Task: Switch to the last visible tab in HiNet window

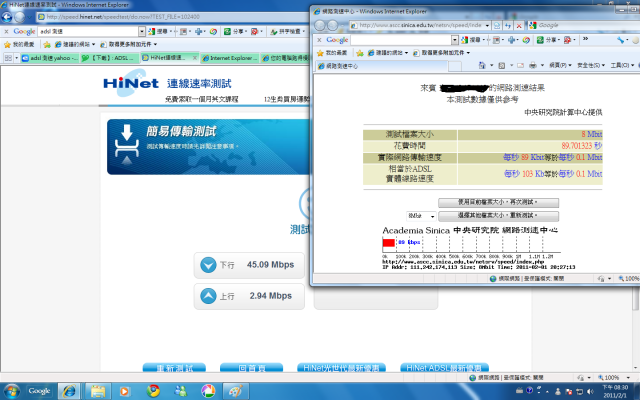Action: point(285,58)
